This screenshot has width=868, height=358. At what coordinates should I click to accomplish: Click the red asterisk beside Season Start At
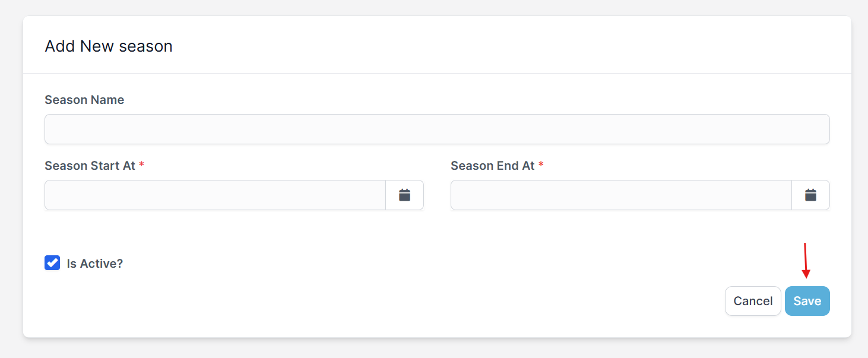[142, 166]
